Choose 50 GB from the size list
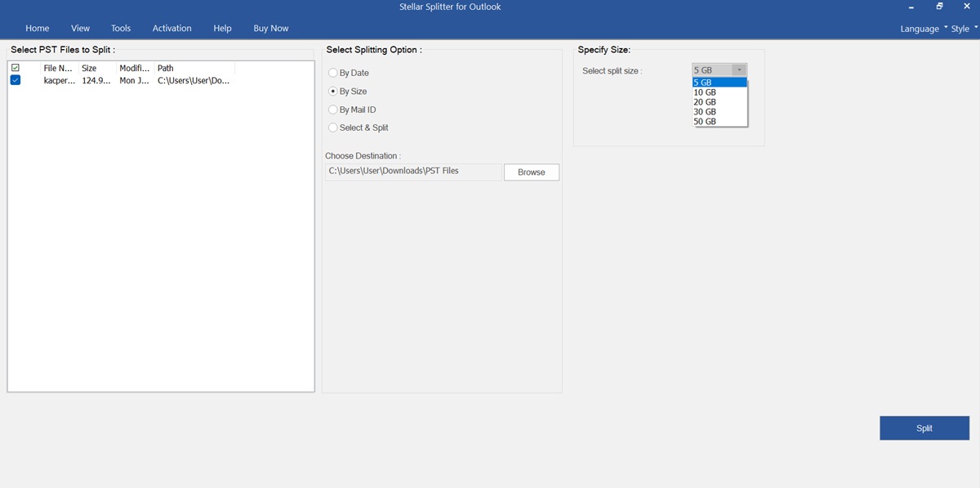This screenshot has width=980, height=488. point(719,122)
